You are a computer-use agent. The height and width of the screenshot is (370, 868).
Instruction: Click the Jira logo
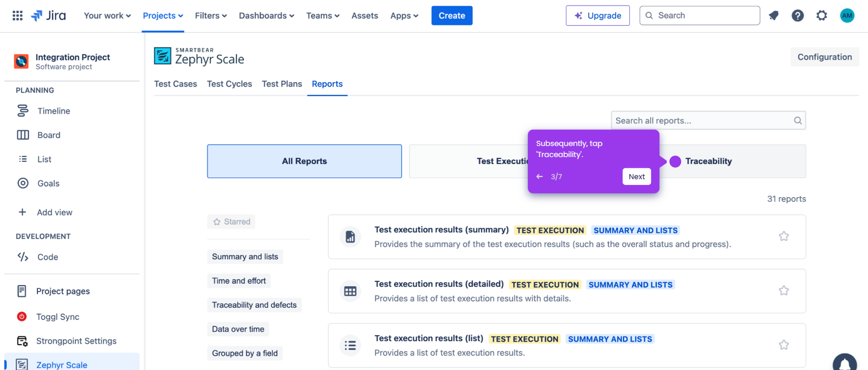(x=48, y=16)
